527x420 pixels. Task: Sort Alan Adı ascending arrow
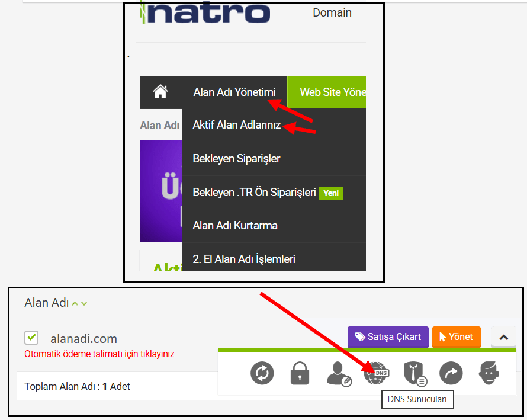pos(75,304)
